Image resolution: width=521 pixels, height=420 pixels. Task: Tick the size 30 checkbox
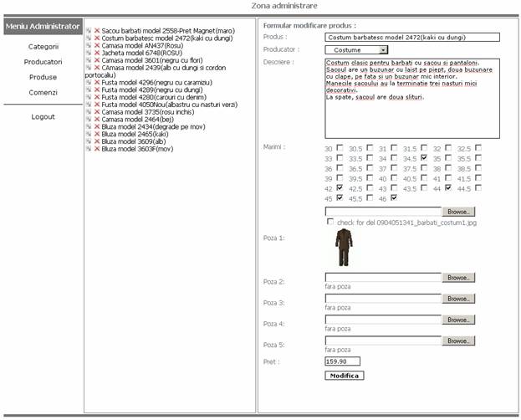[x=339, y=148]
